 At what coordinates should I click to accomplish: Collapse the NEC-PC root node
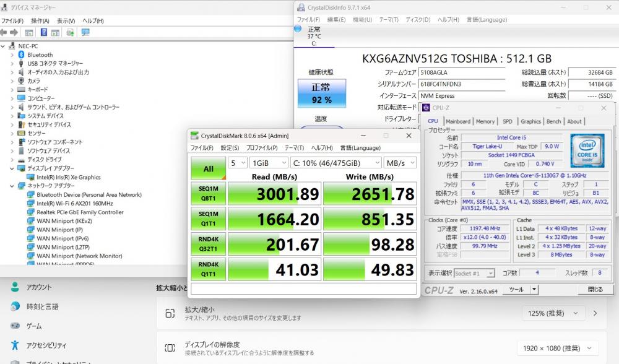(x=3, y=46)
